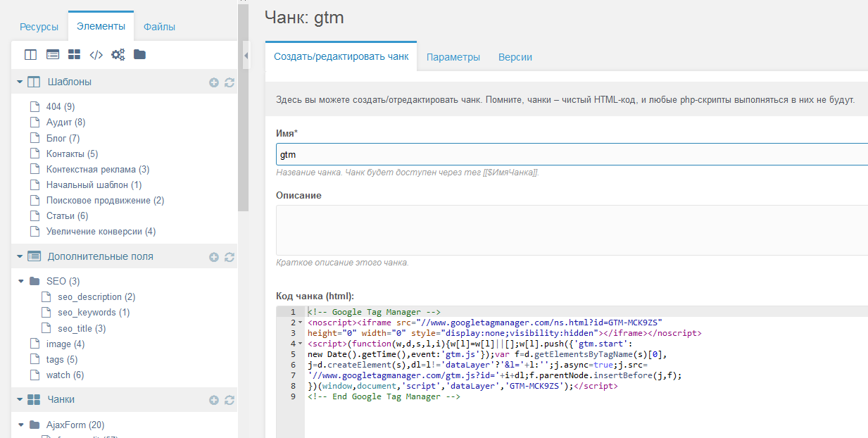Refresh the Шаблоны section

229,82
